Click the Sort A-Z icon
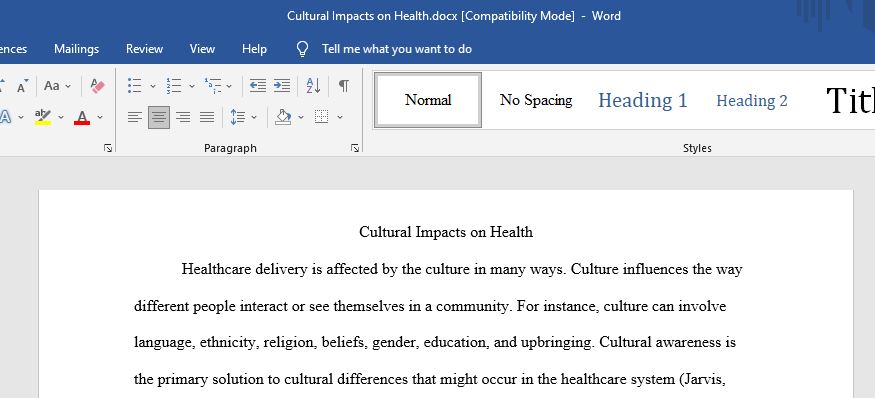 coord(313,85)
